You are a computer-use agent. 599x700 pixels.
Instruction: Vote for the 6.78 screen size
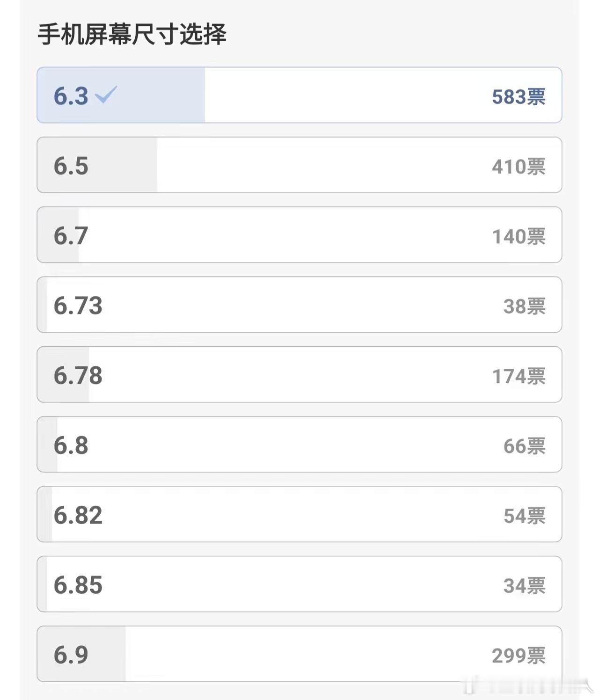[299, 374]
